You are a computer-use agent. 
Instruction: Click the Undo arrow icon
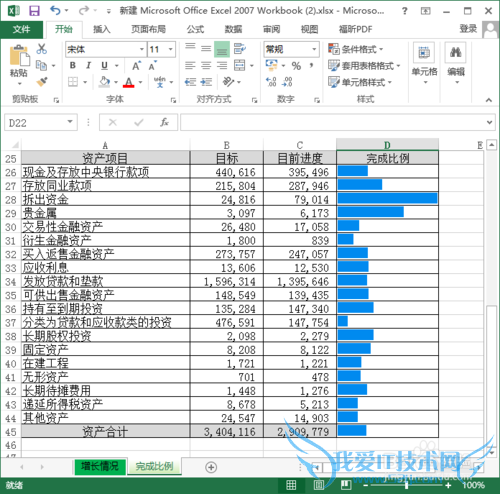[55, 11]
